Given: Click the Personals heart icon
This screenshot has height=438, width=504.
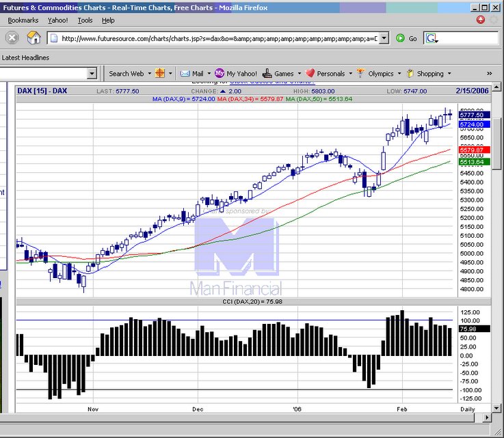Looking at the screenshot, I should coord(310,74).
